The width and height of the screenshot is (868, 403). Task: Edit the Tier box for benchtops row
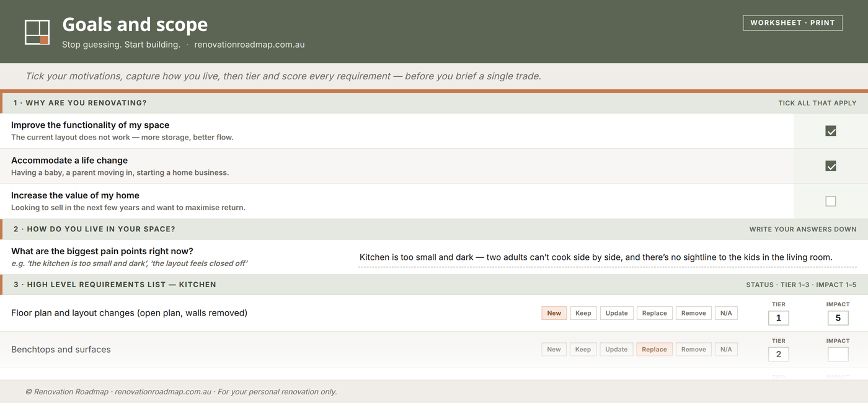(779, 355)
